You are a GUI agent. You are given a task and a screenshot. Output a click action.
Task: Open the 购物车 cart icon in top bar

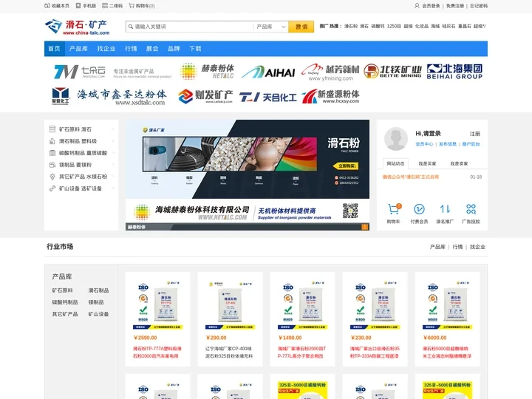coord(132,6)
